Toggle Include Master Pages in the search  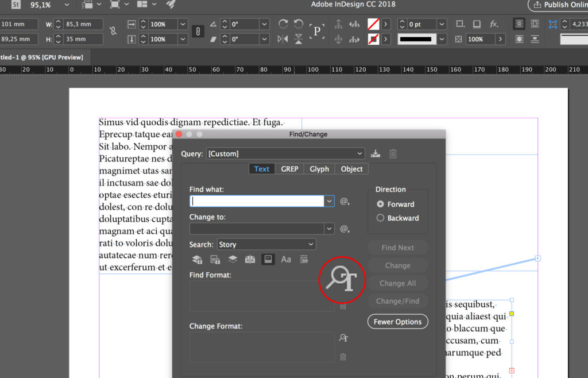point(250,259)
